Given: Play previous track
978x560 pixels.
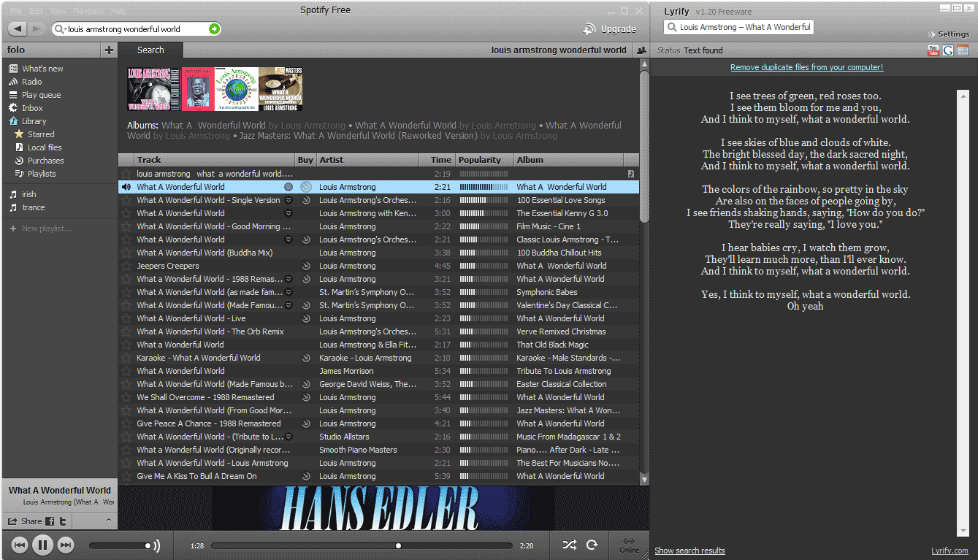Looking at the screenshot, I should coord(20,545).
